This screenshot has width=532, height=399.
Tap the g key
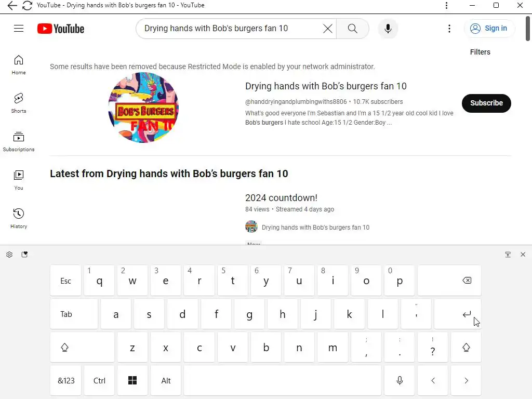pyautogui.click(x=249, y=314)
